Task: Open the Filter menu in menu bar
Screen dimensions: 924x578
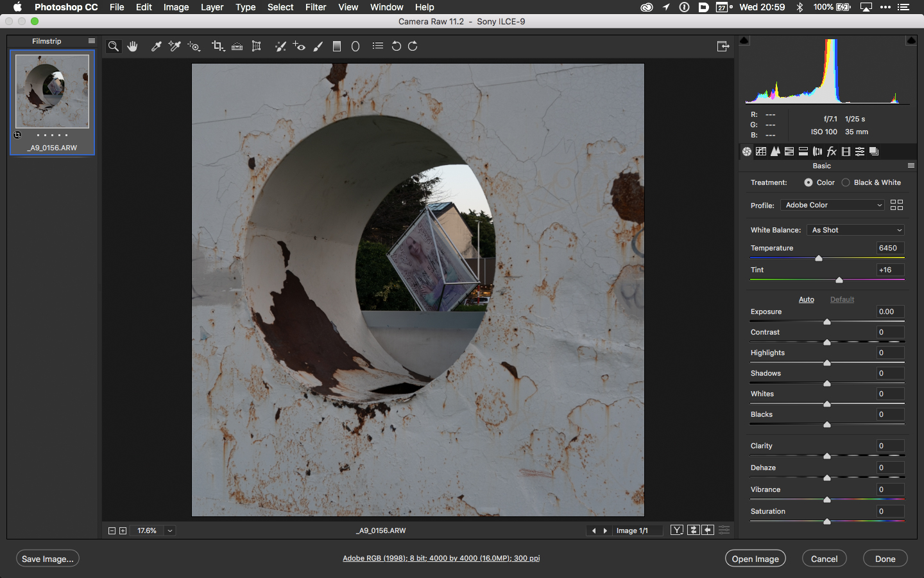Action: (x=315, y=7)
